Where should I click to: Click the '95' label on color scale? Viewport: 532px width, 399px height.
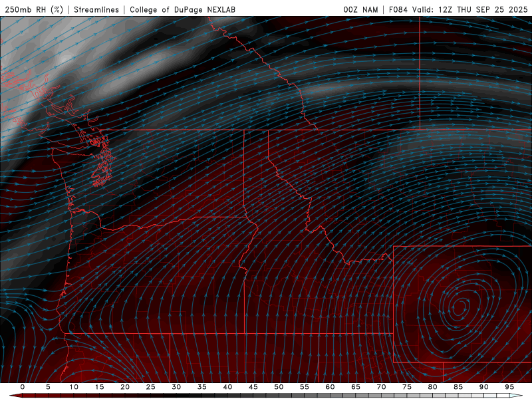[509, 387]
